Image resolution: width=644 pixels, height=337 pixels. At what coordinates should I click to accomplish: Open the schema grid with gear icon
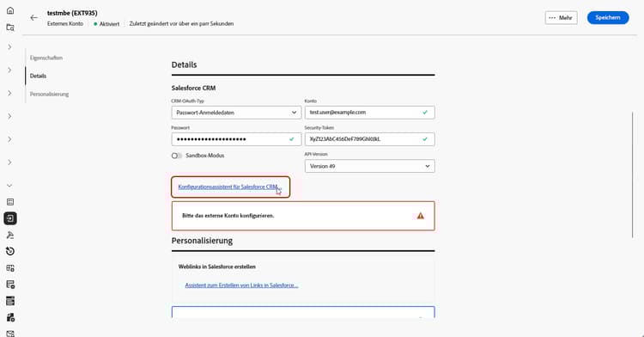pos(10,268)
